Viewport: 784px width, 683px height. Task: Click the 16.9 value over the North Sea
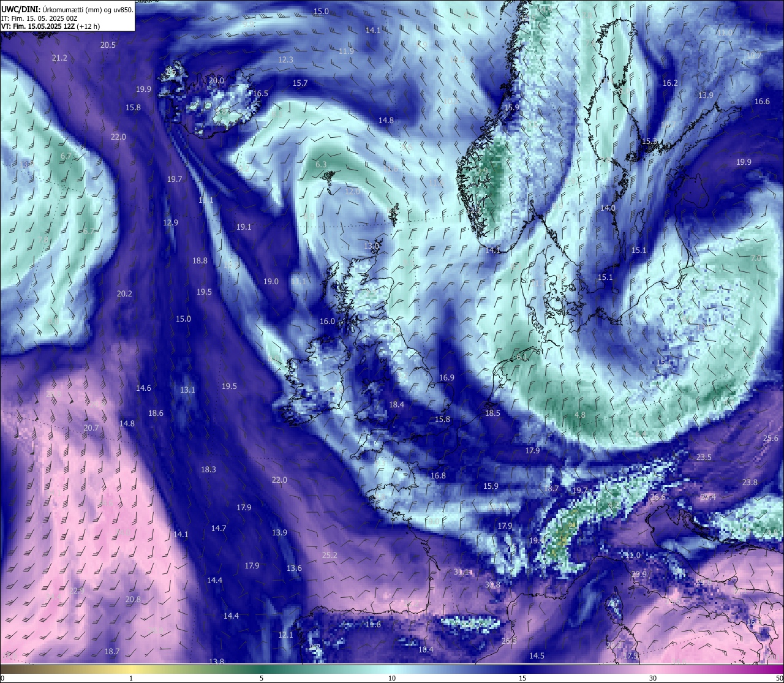click(x=447, y=377)
